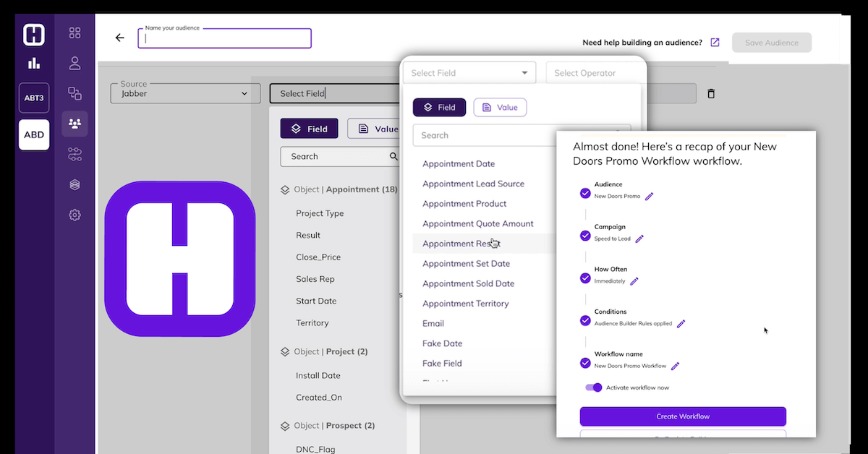Switch to the Value chip in the popup

[x=500, y=106]
